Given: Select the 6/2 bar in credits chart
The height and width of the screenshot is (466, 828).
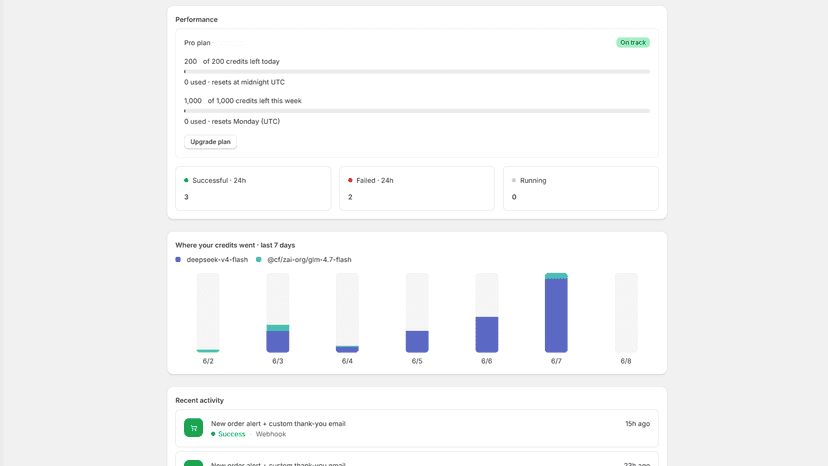Looking at the screenshot, I should [x=208, y=313].
